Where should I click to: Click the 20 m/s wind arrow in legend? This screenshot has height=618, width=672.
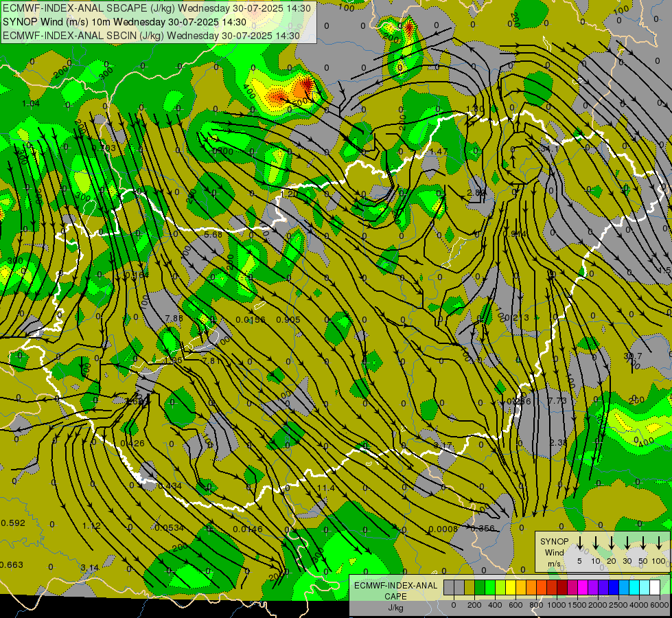[611, 543]
